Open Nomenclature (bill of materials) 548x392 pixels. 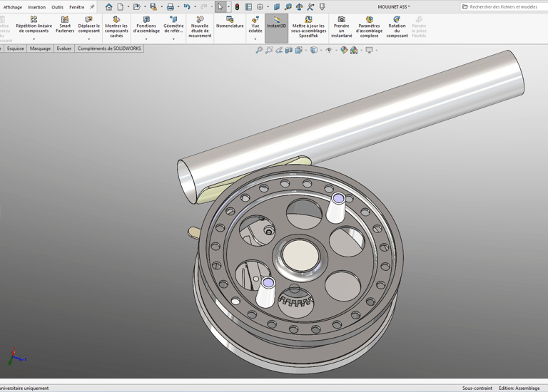point(230,22)
